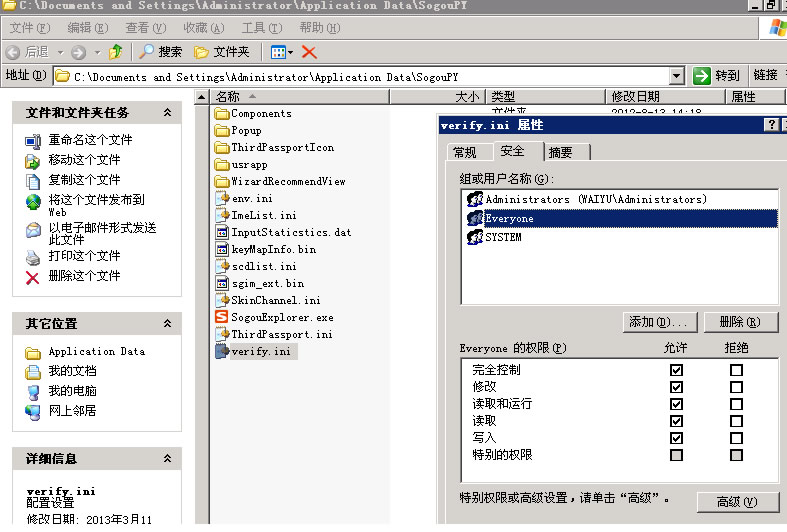
Task: Open the 收藏(A) menu
Action: point(204,28)
